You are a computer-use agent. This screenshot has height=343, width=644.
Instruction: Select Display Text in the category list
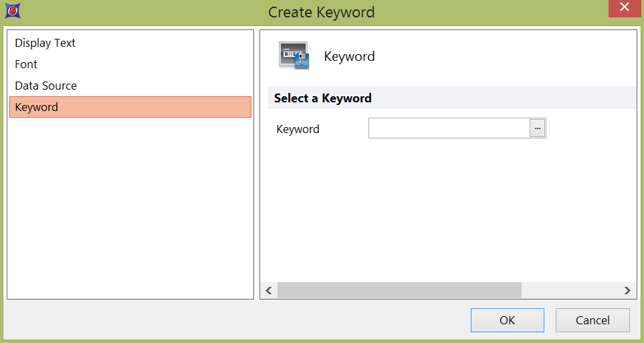pyautogui.click(x=45, y=43)
